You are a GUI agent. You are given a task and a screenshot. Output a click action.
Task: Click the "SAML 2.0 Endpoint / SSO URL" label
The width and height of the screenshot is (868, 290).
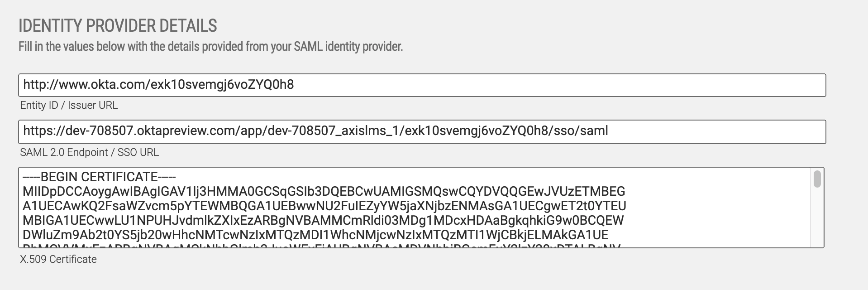[89, 152]
